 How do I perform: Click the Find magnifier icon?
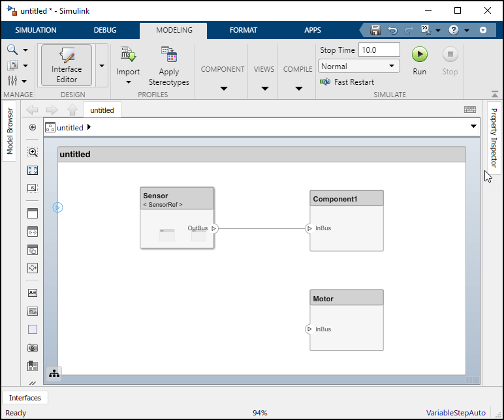[x=12, y=50]
